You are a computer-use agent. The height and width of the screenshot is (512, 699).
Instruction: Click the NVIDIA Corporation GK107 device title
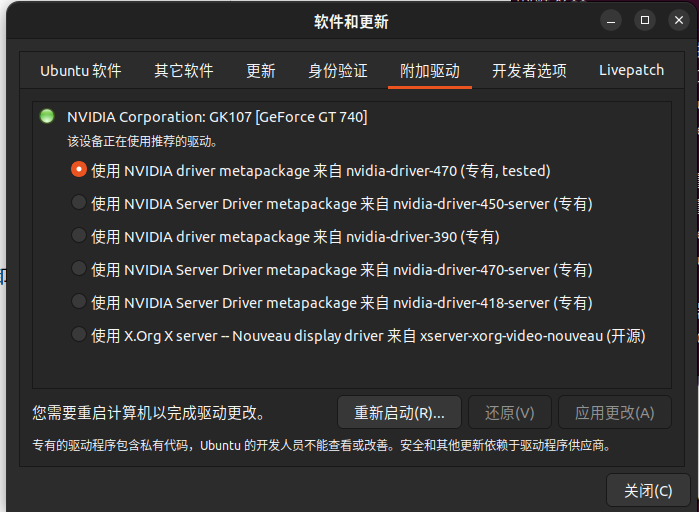coord(217,117)
